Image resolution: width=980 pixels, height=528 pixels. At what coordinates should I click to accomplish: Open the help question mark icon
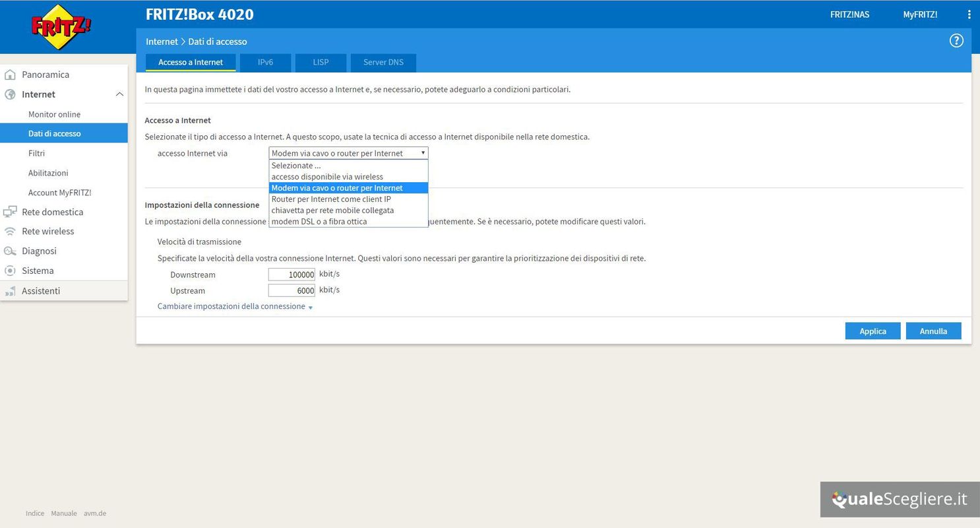click(x=956, y=41)
